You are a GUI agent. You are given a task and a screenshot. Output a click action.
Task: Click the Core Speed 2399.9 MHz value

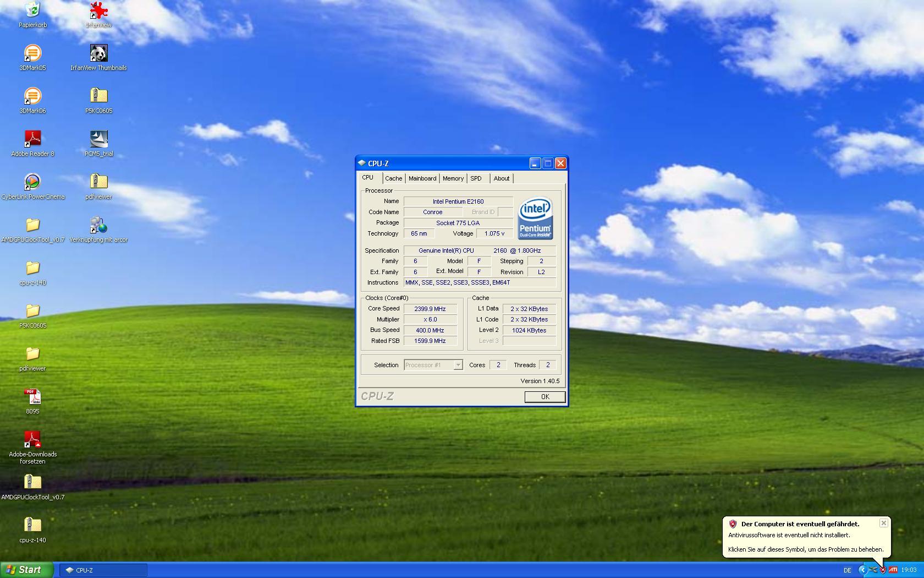[430, 309]
